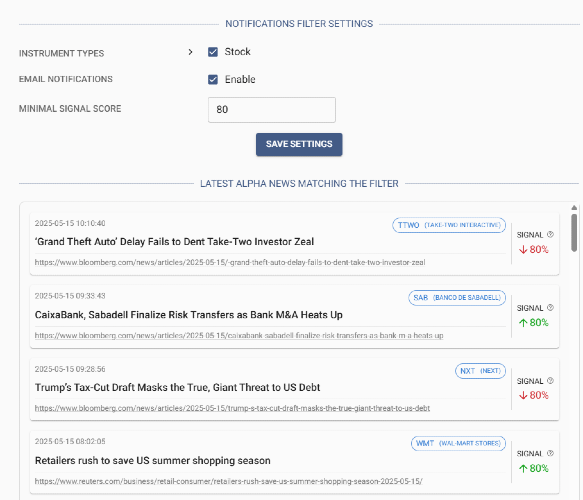This screenshot has height=500, width=583.
Task: Click the INSTRUMENT TYPES label
Action: [x=61, y=54]
